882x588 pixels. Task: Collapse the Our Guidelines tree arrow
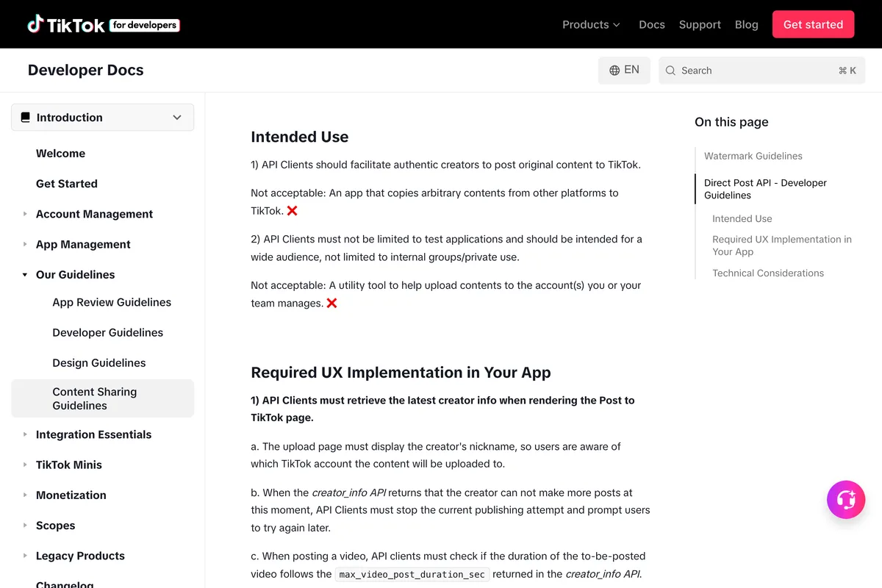click(25, 275)
